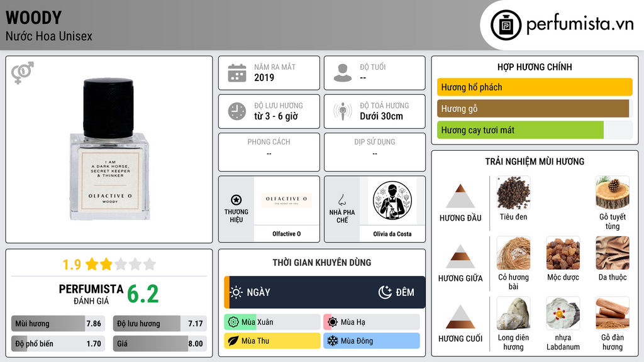Click the perfumista.vn site name
644x362 pixels.
click(580, 24)
